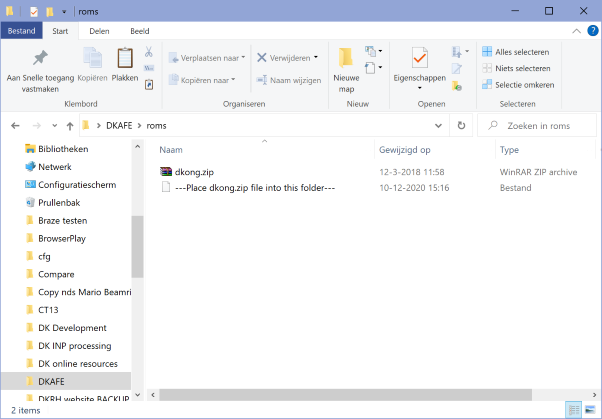The width and height of the screenshot is (602, 419).
Task: Click the help question mark icon
Action: (593, 31)
